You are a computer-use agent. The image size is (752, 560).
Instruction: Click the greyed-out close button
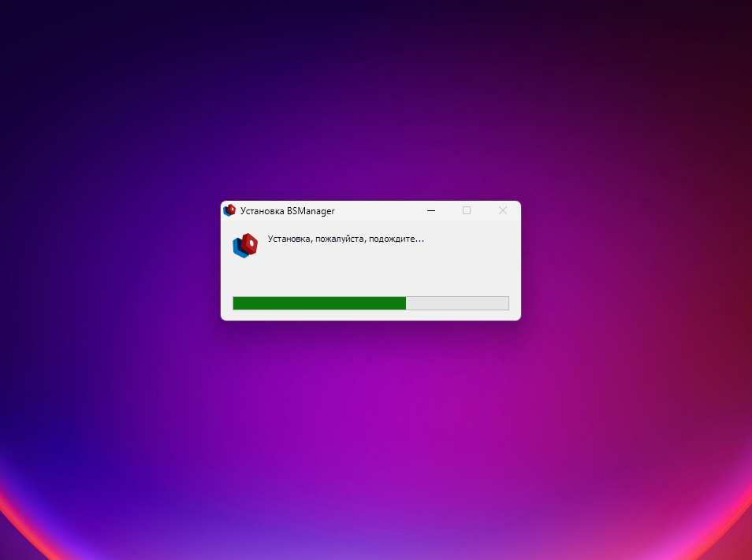point(503,210)
